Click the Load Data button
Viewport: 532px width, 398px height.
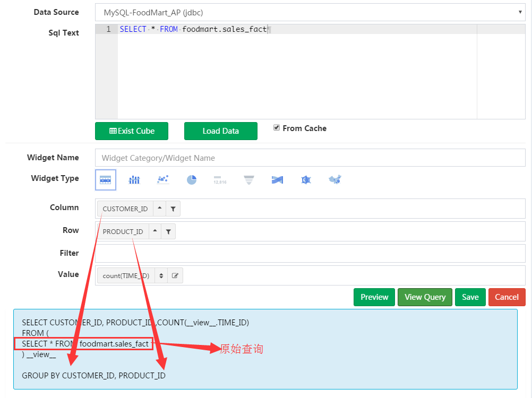click(x=220, y=131)
